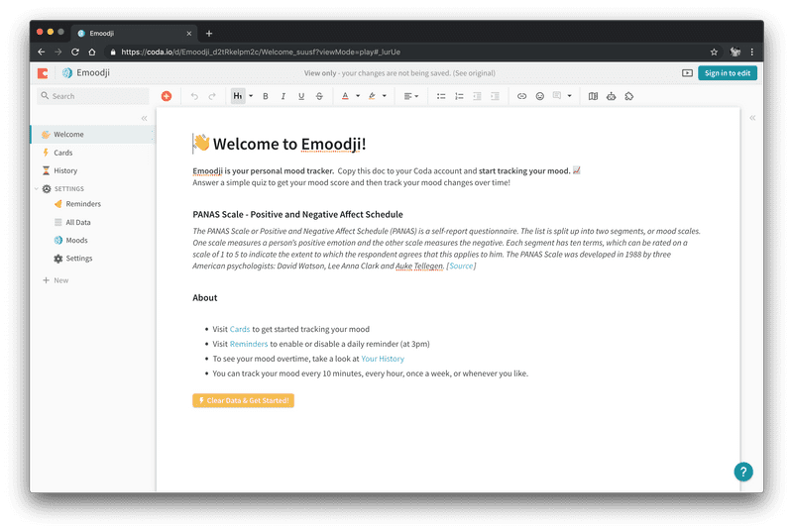Image resolution: width=793 pixels, height=532 pixels.
Task: Insert a bulleted list
Action: pos(441,96)
